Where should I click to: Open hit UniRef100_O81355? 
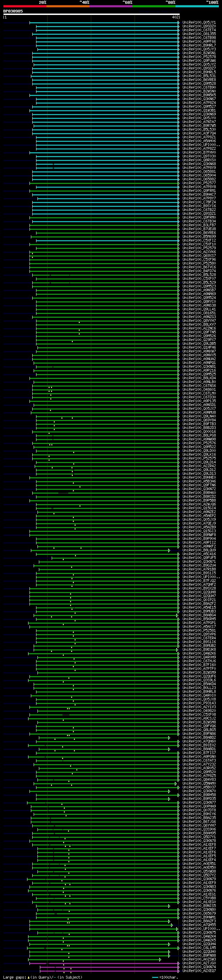click(199, 34)
